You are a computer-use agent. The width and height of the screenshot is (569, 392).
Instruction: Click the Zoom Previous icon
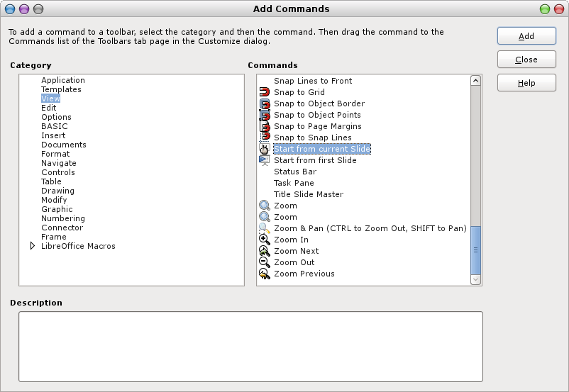(265, 274)
